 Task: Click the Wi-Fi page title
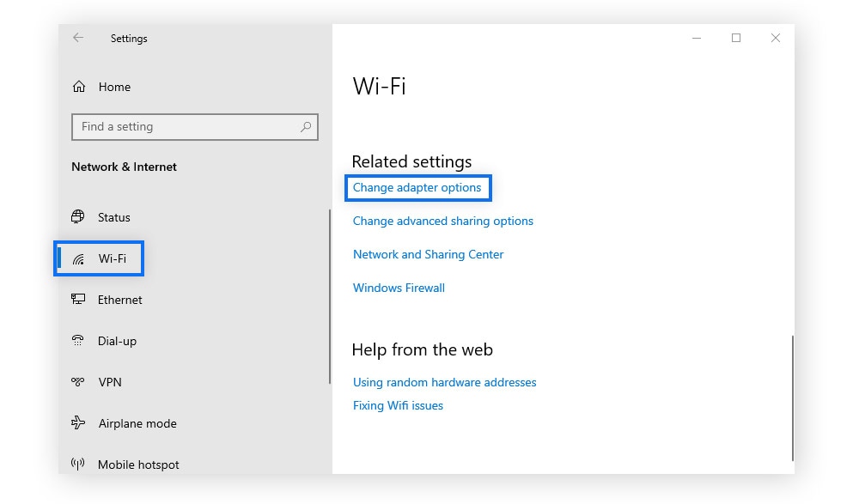pyautogui.click(x=379, y=86)
